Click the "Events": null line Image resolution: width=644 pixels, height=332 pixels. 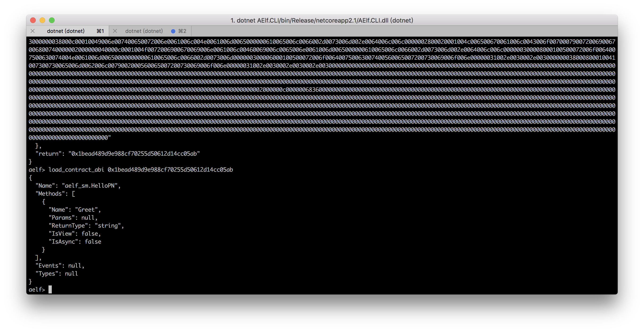[60, 265]
